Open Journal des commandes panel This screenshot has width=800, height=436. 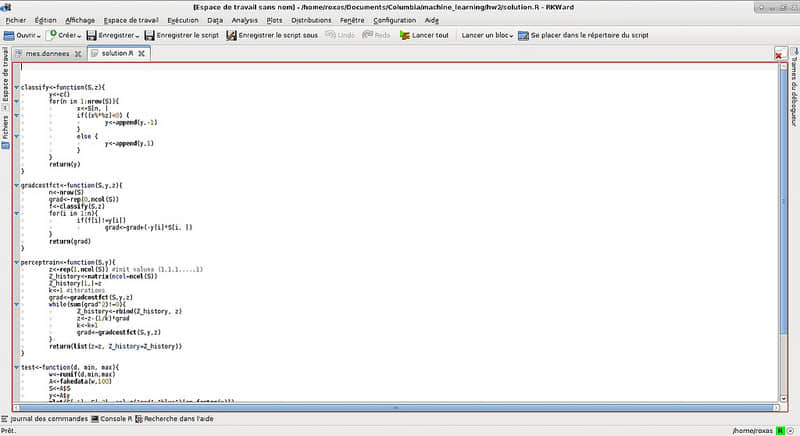click(44, 419)
